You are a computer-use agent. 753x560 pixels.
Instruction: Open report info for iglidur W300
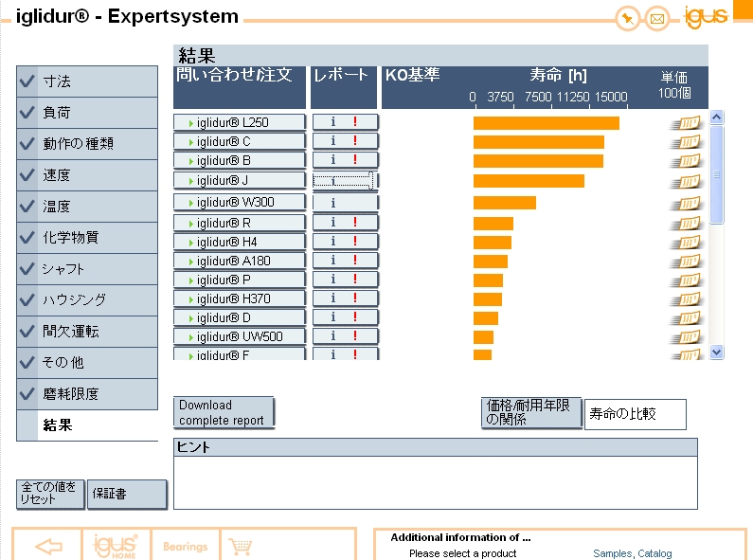click(332, 203)
